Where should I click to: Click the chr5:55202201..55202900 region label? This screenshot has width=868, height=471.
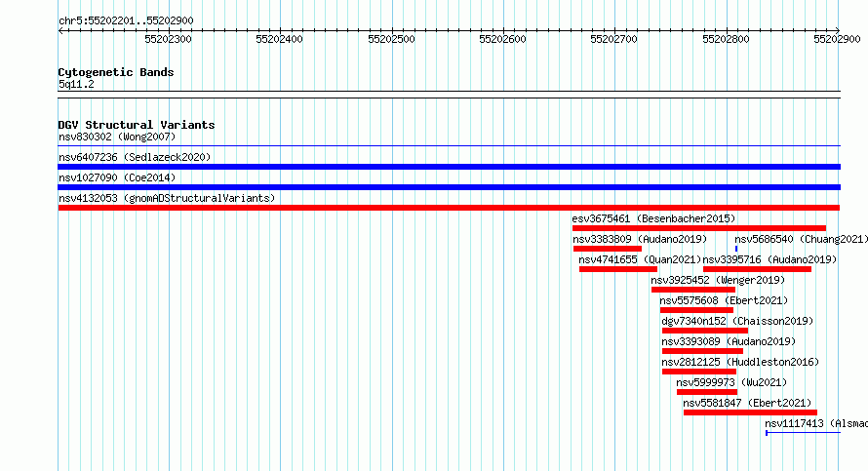click(126, 20)
